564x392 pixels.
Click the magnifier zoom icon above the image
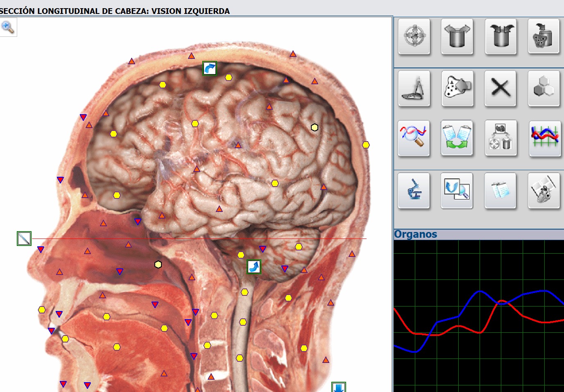pos(8,27)
